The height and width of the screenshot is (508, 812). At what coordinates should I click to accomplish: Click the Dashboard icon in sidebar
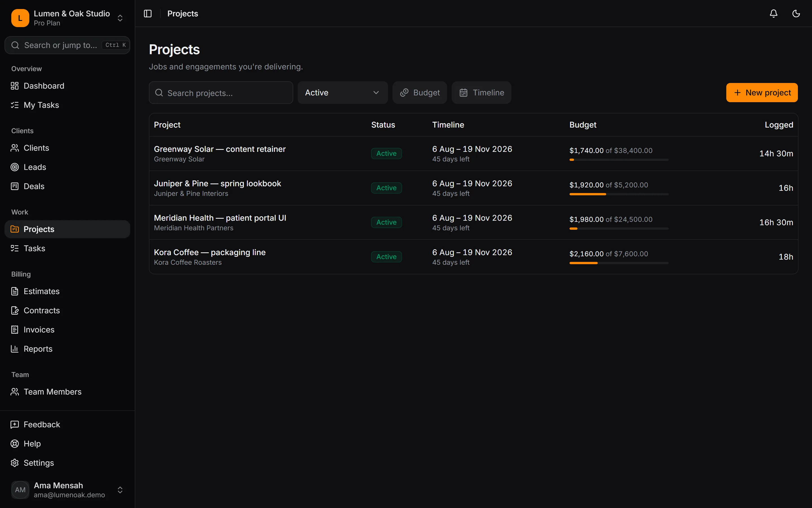(x=15, y=86)
